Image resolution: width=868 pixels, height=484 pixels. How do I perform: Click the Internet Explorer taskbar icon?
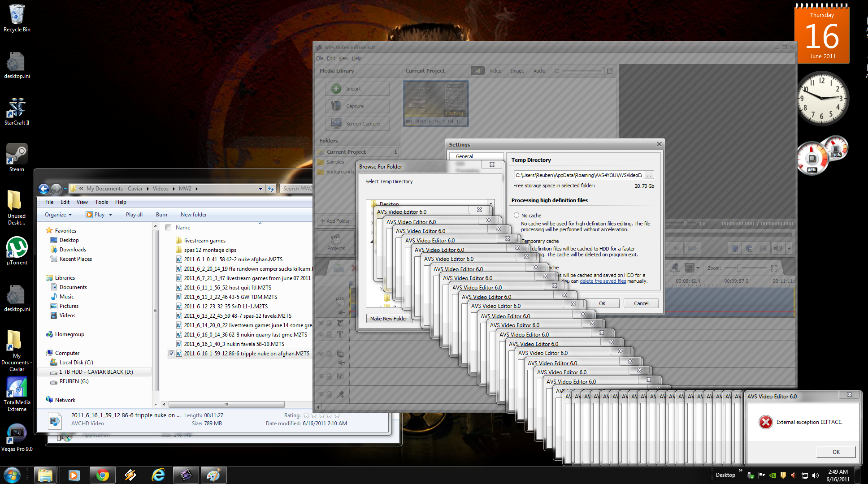click(x=158, y=475)
